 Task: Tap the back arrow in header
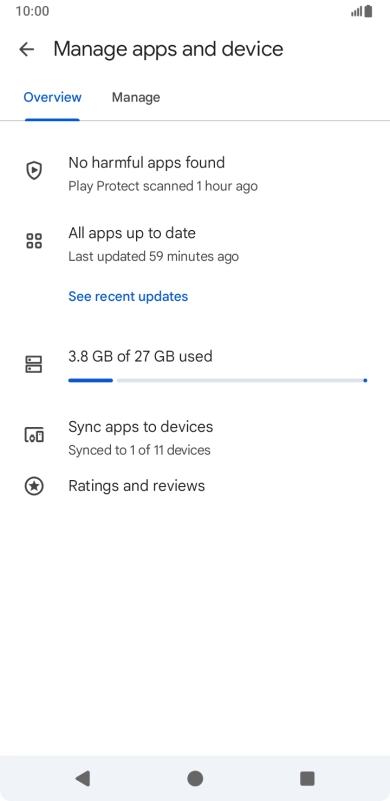pos(26,49)
